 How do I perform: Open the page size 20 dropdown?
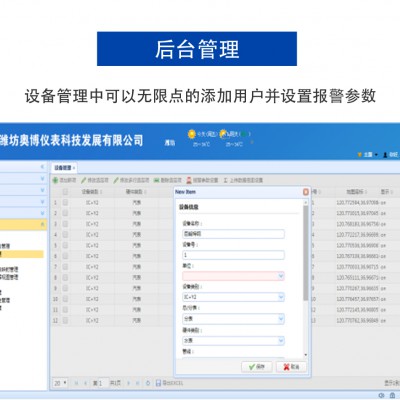click(x=60, y=383)
